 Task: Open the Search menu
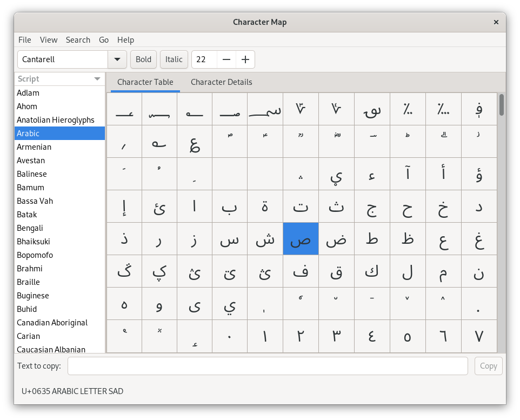point(78,40)
